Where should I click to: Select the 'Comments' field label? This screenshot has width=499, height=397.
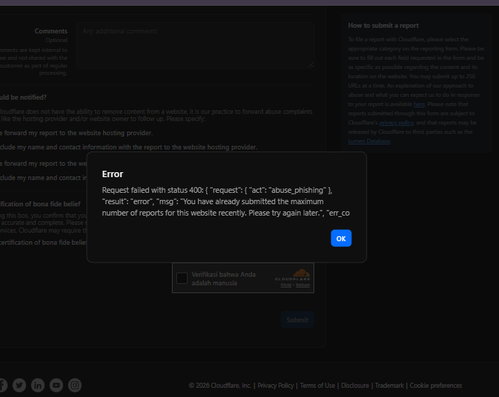[51, 31]
